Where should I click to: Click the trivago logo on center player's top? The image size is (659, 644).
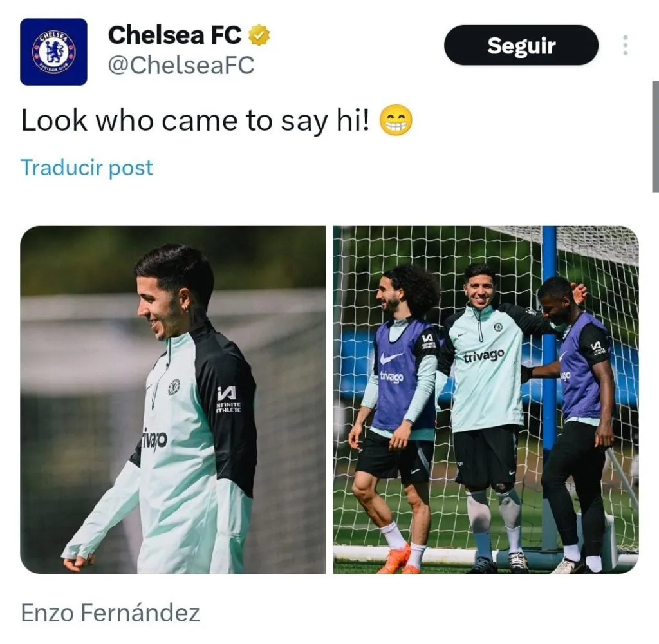[x=484, y=356]
